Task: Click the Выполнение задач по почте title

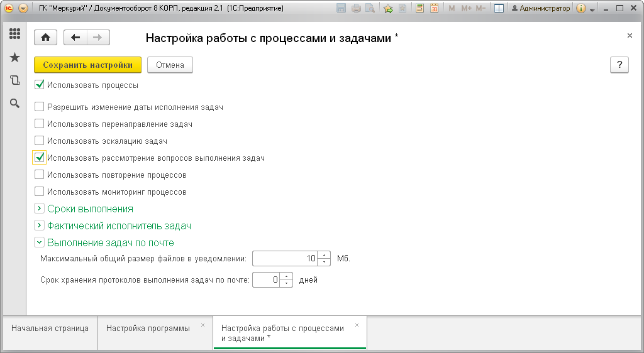Action: [x=111, y=242]
